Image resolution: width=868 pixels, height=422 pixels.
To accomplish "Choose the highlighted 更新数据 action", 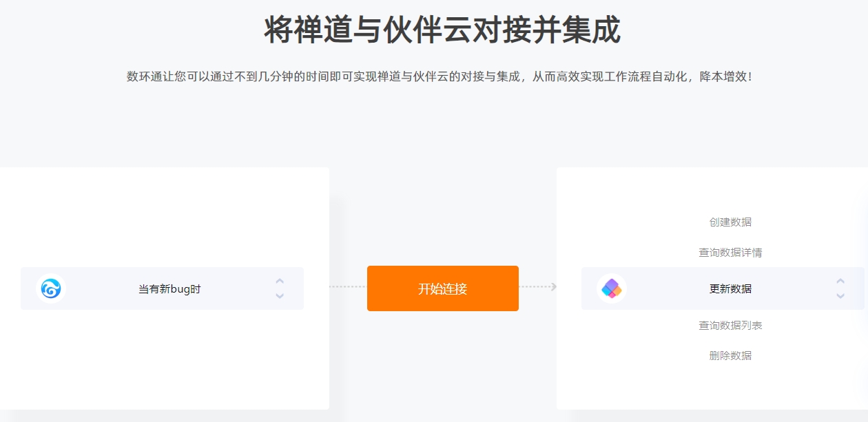I will pos(730,289).
